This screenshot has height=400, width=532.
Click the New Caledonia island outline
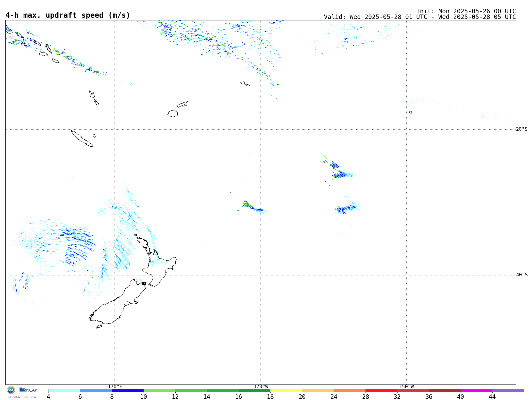[x=82, y=138]
